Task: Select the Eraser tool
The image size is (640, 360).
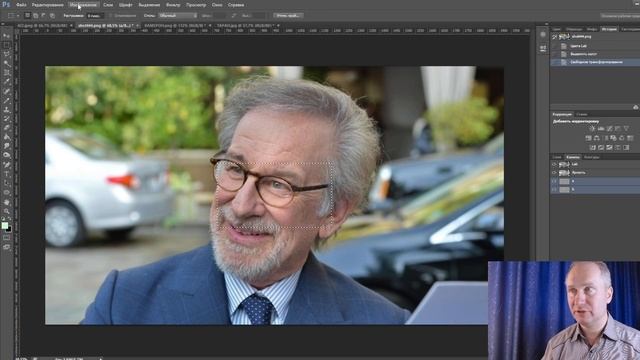Action: 7,128
